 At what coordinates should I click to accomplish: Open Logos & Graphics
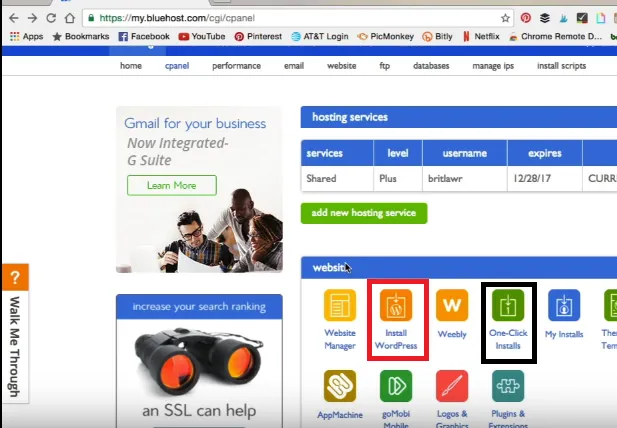(452, 386)
